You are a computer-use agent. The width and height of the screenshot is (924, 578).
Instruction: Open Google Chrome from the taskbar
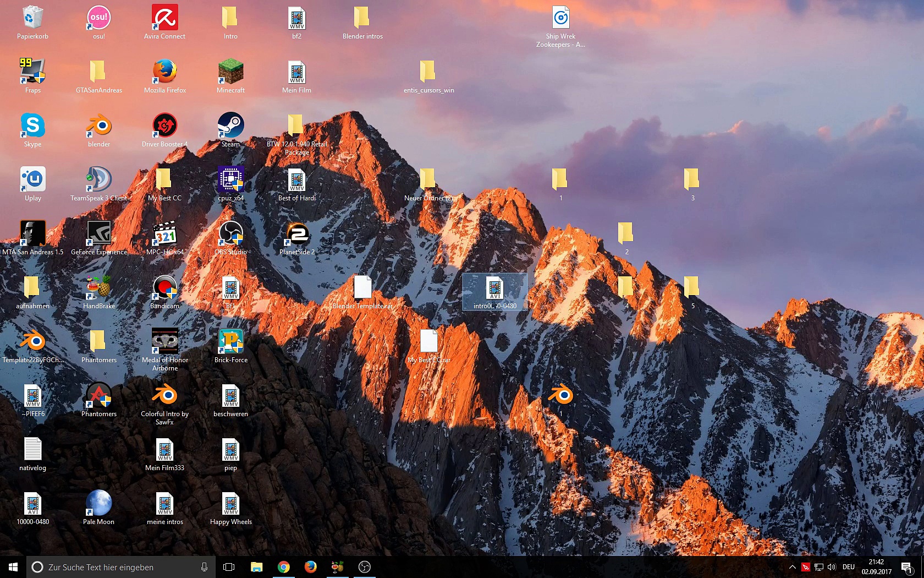point(283,567)
